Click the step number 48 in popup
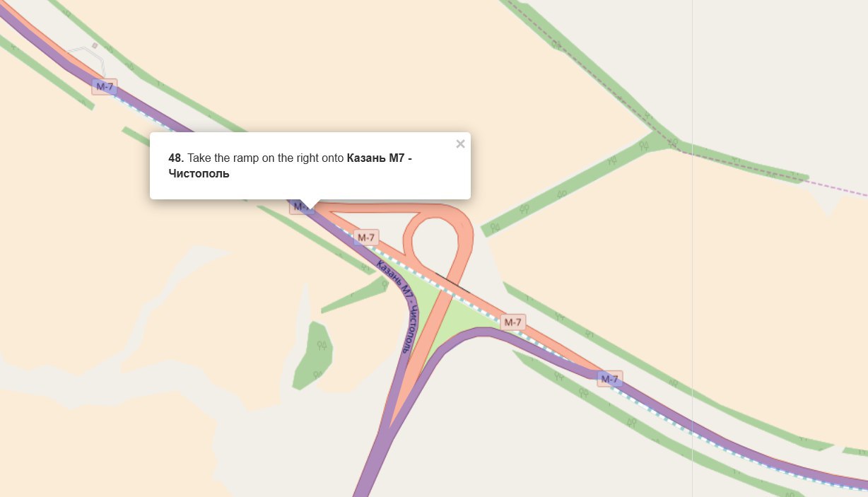This screenshot has height=497, width=868. 176,158
